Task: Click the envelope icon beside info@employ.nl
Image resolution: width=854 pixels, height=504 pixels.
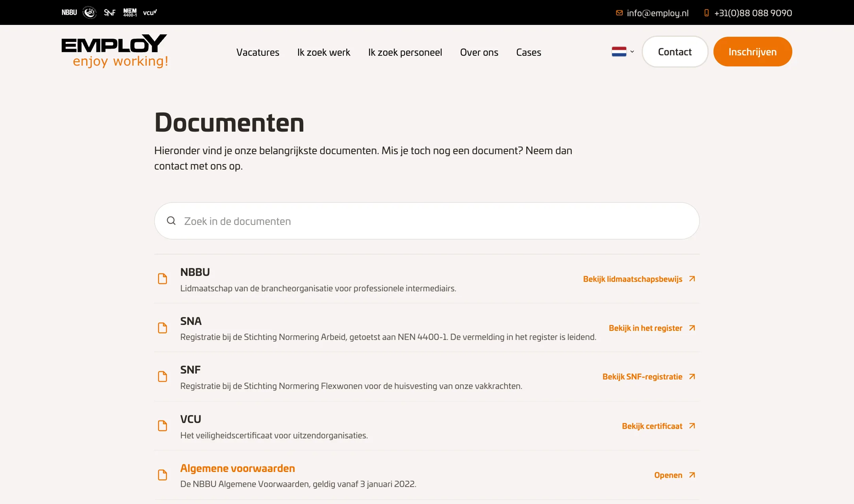Action: (x=619, y=13)
